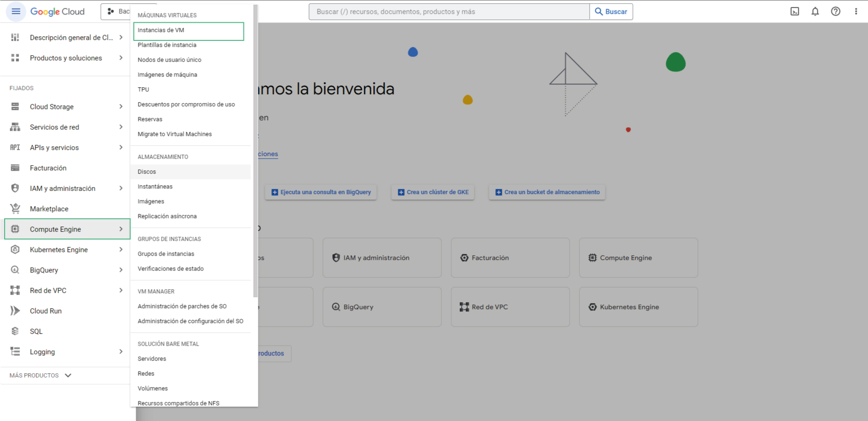This screenshot has width=868, height=421.
Task: Open Cloud Shell terminal icon
Action: click(795, 12)
